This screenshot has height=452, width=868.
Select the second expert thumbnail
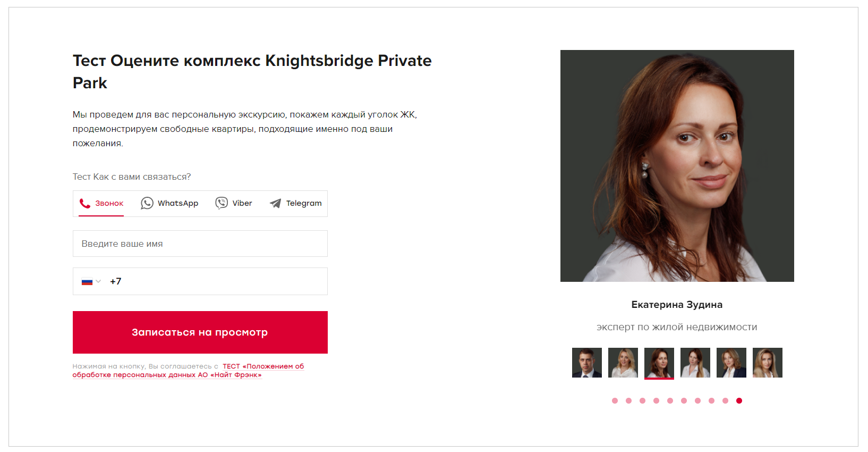point(623,363)
